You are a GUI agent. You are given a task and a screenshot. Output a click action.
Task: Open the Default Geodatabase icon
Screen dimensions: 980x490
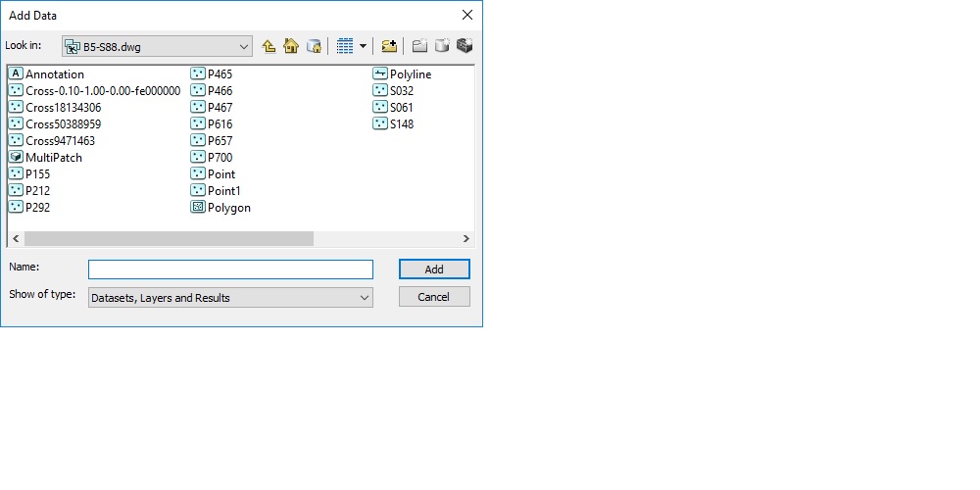314,46
